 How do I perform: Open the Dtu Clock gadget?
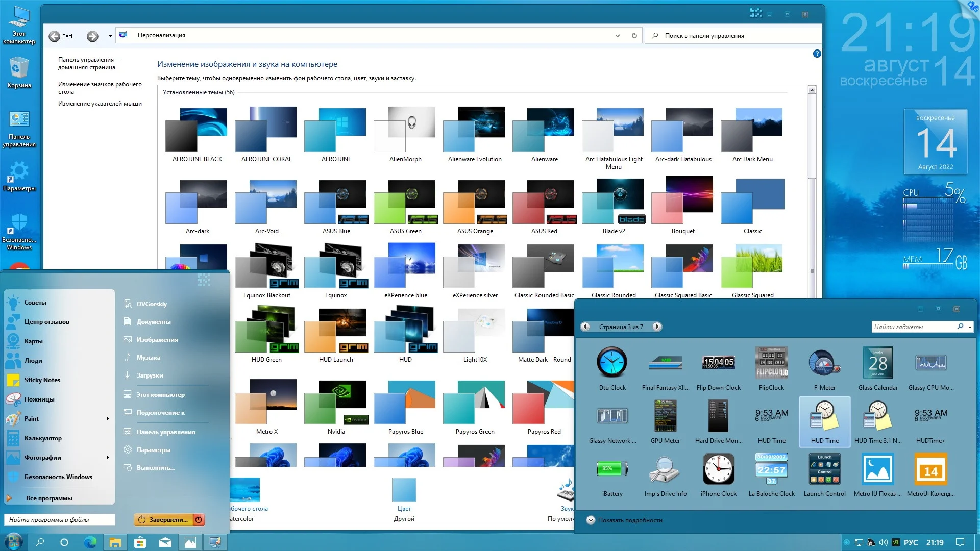[x=611, y=363]
